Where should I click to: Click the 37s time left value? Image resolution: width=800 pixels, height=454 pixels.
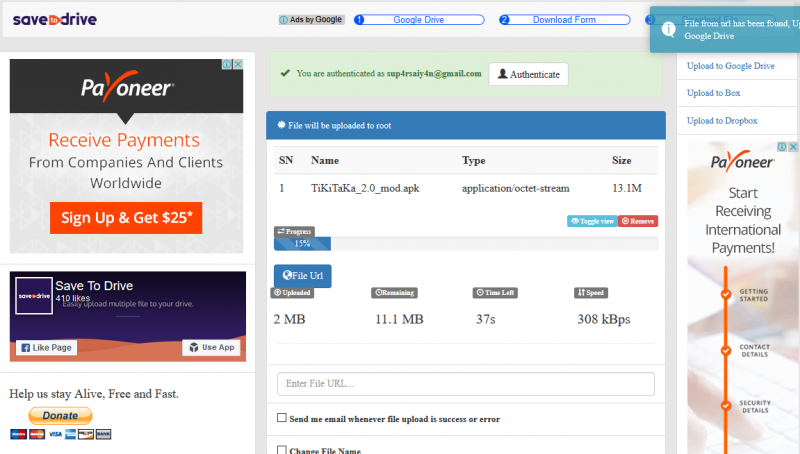[x=485, y=319]
